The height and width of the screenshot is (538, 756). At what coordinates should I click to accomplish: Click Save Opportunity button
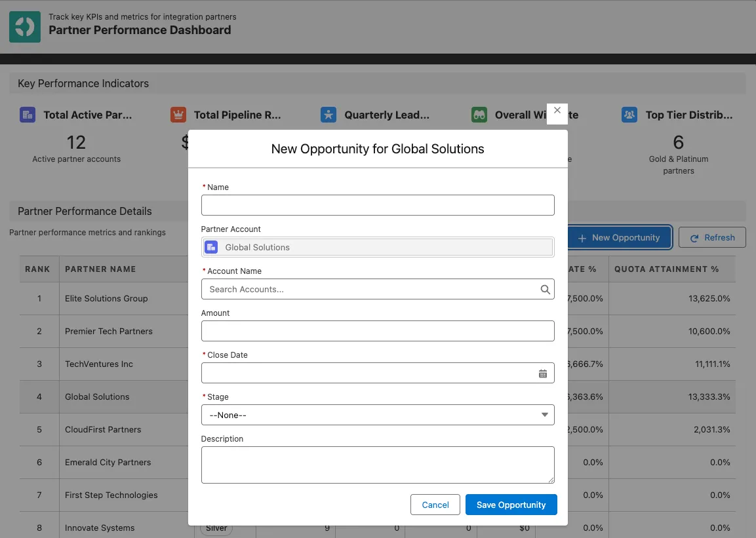coord(511,505)
